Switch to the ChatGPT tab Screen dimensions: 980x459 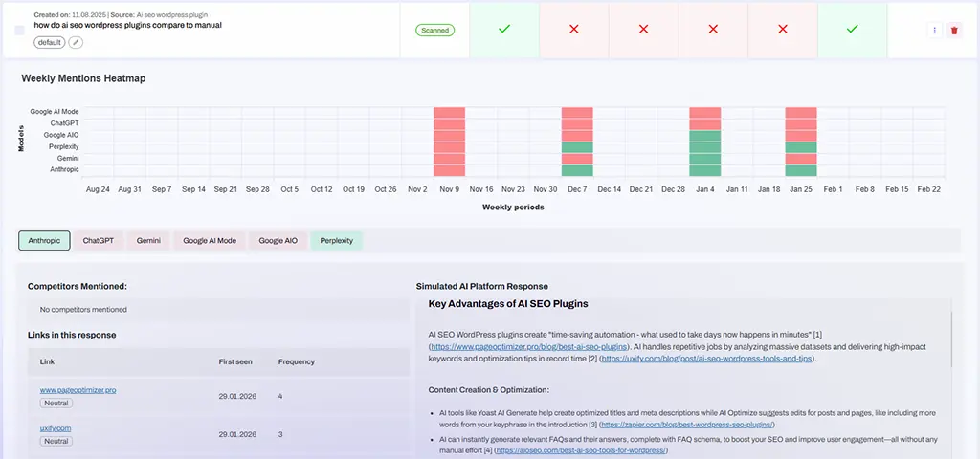pos(98,241)
